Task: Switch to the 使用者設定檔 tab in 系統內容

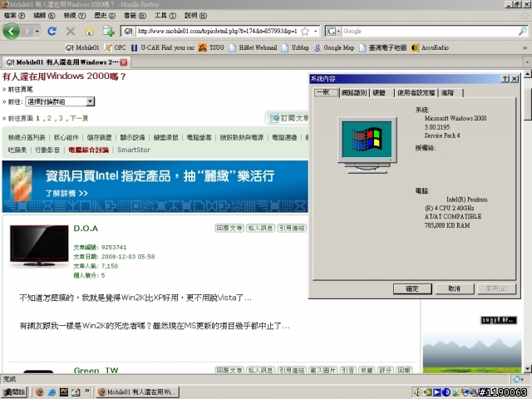Action: (x=416, y=92)
